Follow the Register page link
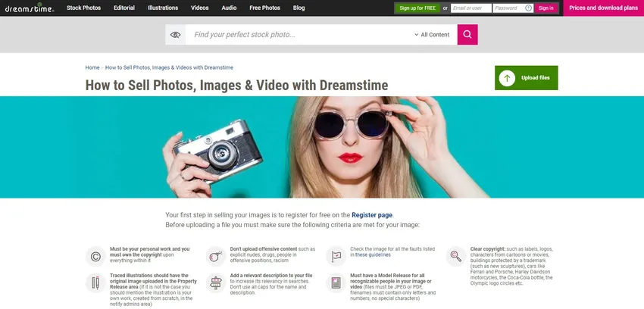 [372, 215]
